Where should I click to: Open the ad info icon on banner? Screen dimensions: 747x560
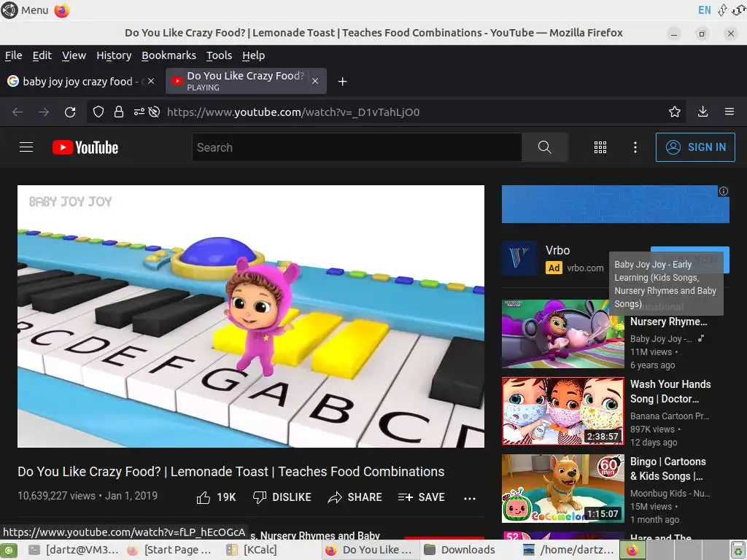pos(723,191)
